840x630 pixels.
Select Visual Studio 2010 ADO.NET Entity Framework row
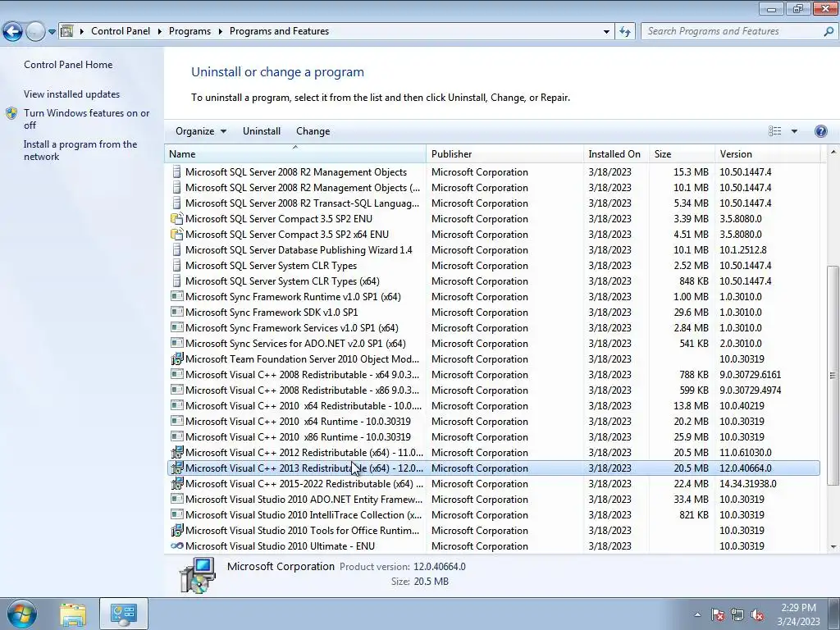(493, 499)
